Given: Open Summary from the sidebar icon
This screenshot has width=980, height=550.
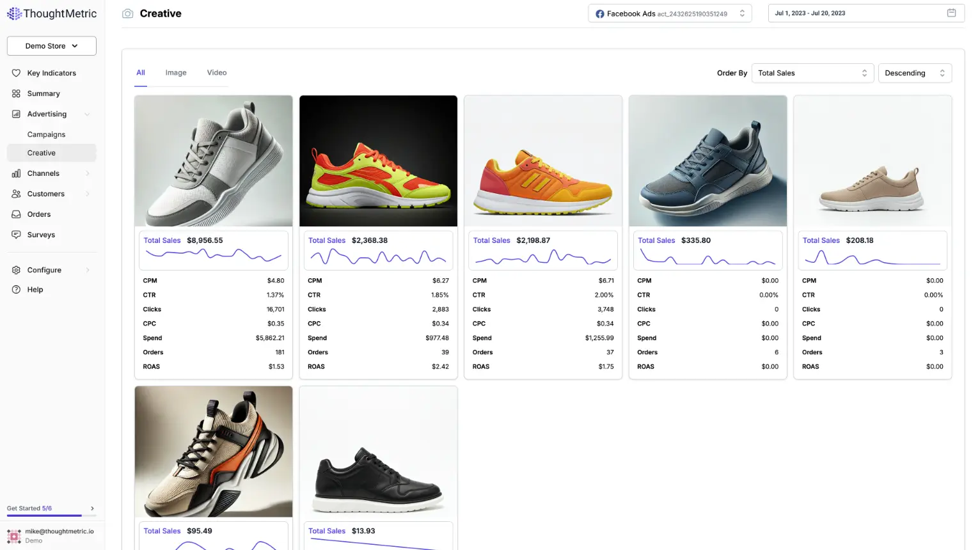Looking at the screenshot, I should [x=17, y=93].
